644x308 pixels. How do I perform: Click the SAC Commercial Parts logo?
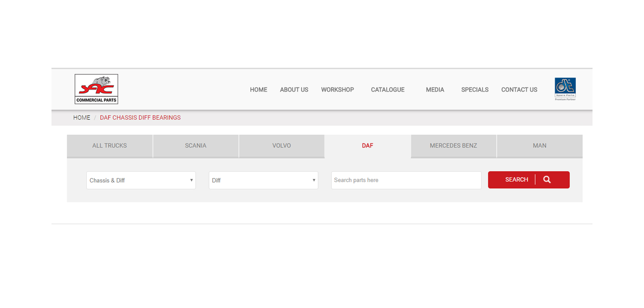point(96,89)
